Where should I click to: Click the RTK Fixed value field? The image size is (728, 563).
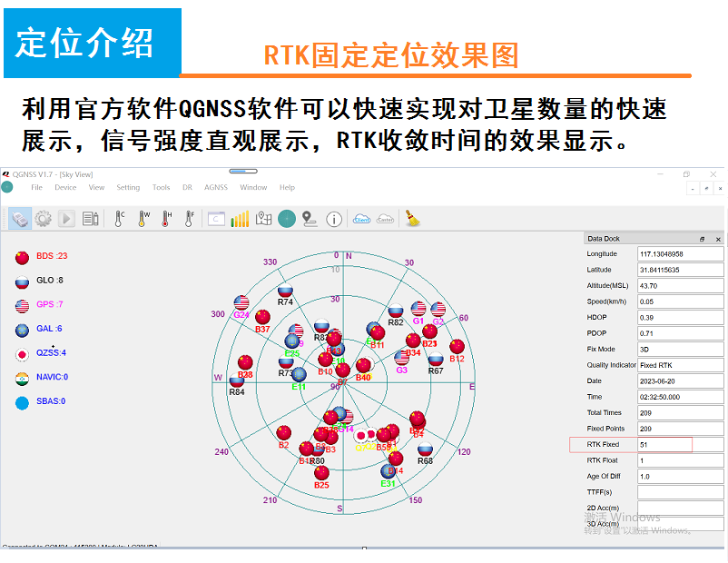680,445
